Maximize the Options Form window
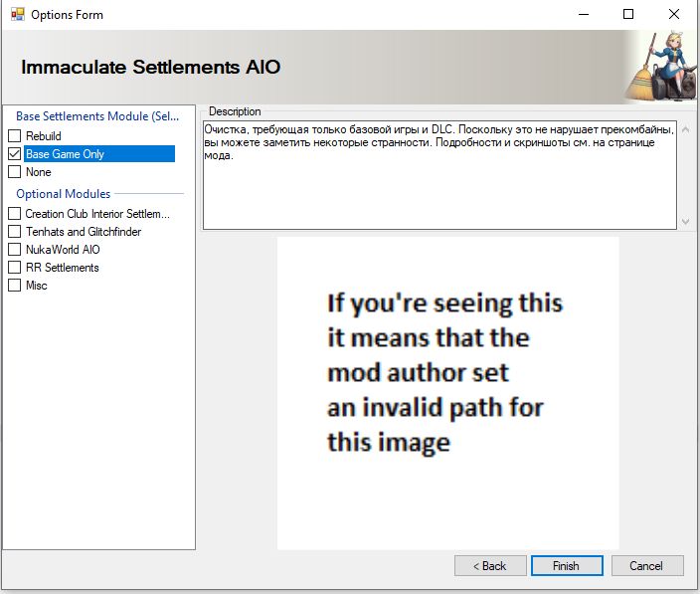Viewport: 700px width, 594px height. (x=628, y=14)
